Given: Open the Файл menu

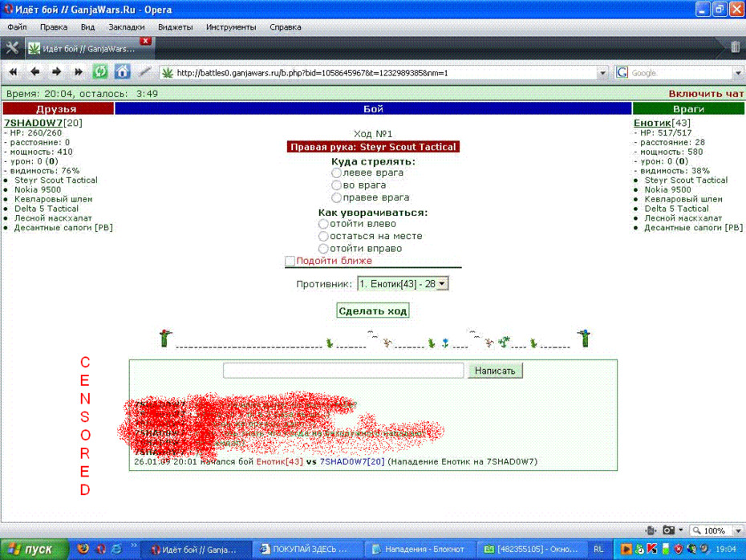Looking at the screenshot, I should click(17, 27).
